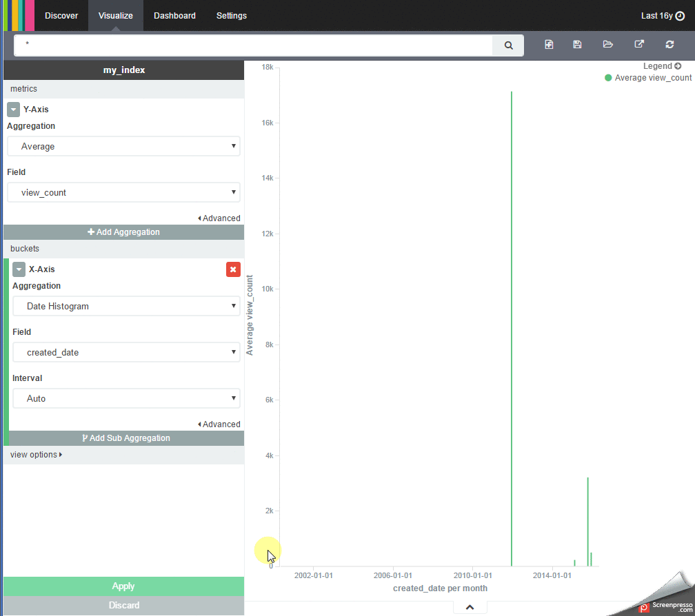Share the visualization
695x616 pixels.
coord(638,44)
